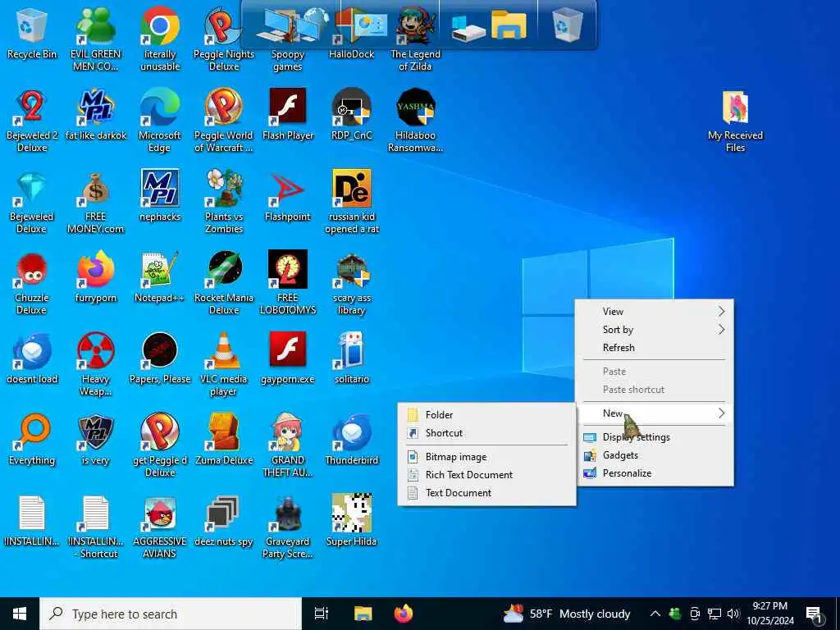840x630 pixels.
Task: Create a new Bitmap image
Action: point(486,457)
